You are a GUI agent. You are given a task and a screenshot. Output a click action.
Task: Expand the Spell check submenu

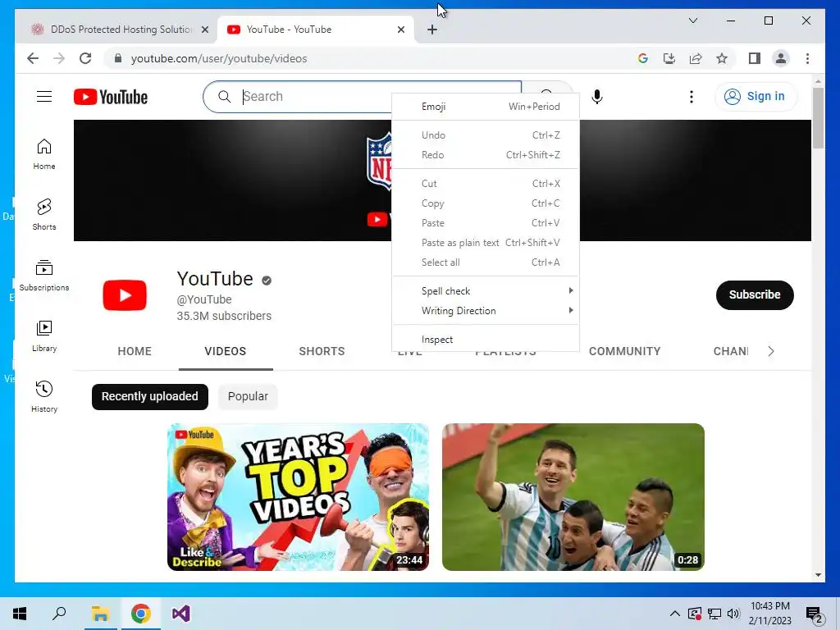(486, 291)
